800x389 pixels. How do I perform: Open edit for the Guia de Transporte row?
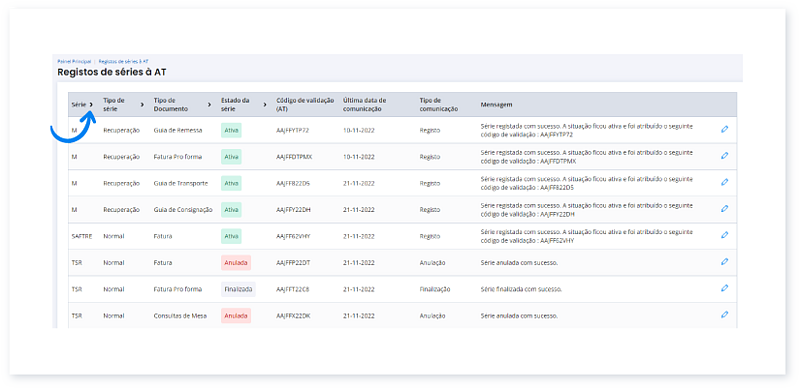[724, 182]
